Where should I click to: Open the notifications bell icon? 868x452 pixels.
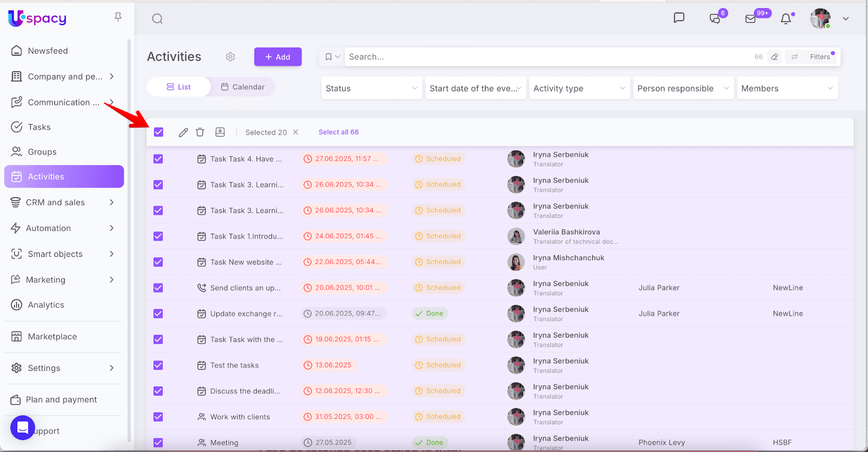click(786, 19)
